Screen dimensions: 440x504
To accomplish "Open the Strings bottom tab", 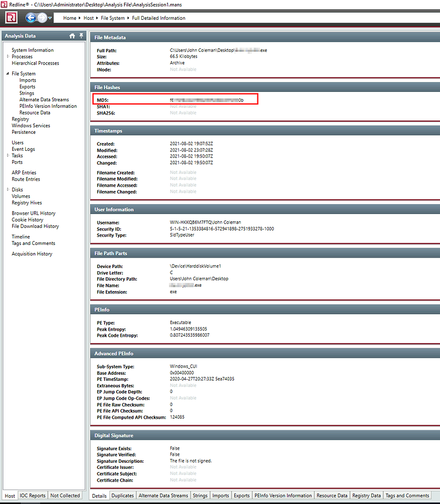I will tap(200, 495).
